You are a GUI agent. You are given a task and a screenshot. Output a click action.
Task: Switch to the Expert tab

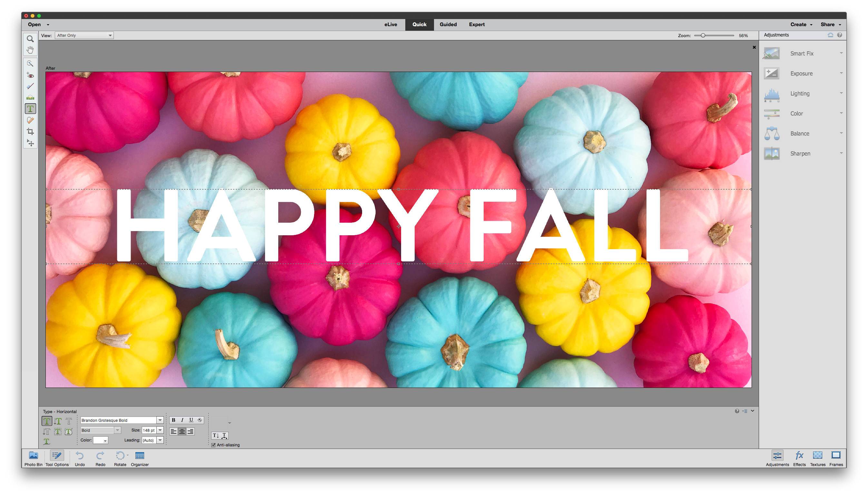(477, 25)
